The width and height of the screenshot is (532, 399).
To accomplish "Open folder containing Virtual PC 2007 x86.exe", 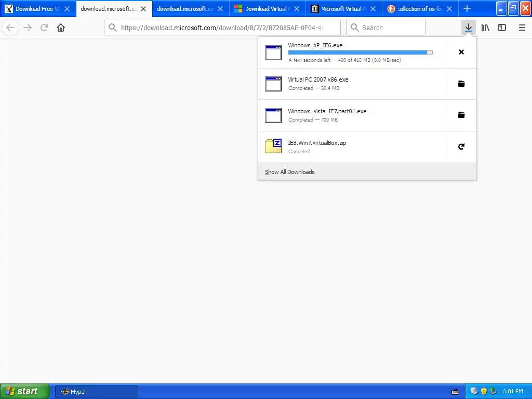I will pos(461,84).
